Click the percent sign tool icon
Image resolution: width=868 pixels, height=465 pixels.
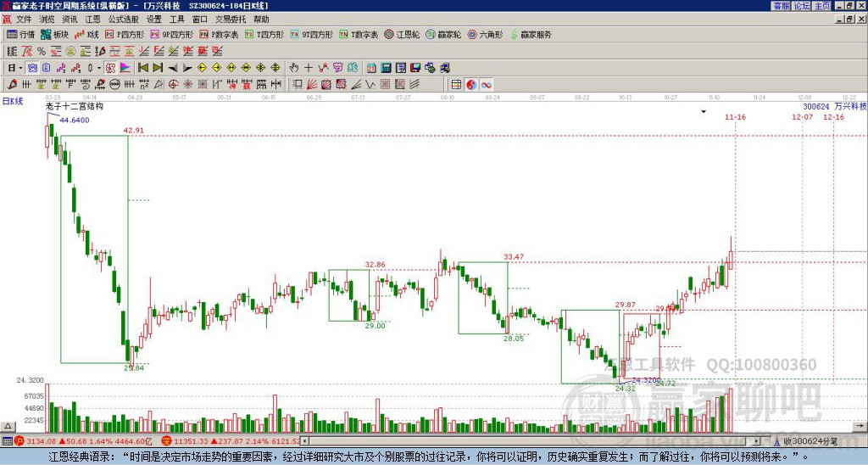(42, 52)
